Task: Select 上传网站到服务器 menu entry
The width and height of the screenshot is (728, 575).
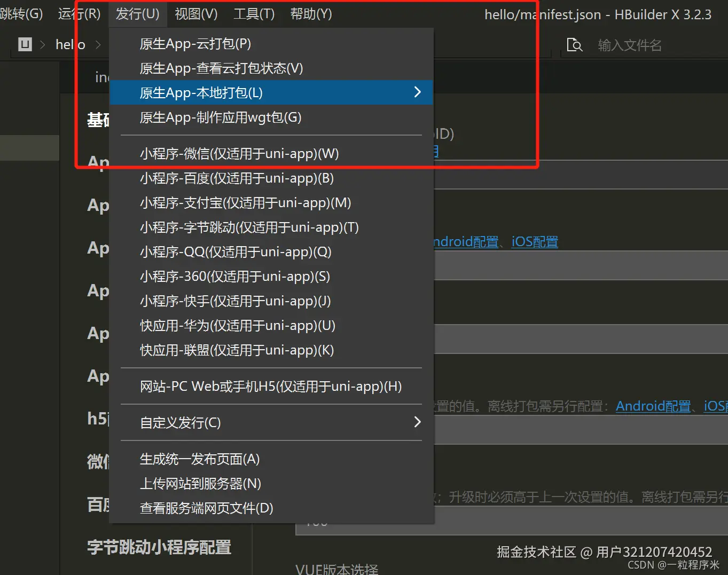Action: click(200, 483)
